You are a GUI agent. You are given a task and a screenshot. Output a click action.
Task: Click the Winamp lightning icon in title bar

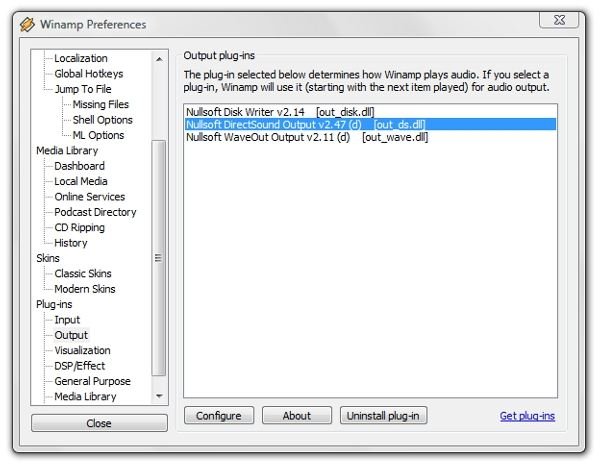click(27, 24)
